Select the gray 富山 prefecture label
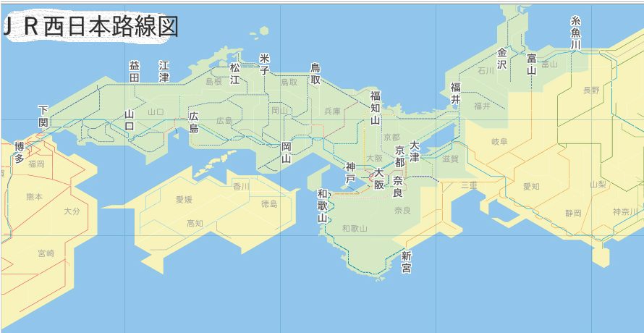 [x=549, y=64]
